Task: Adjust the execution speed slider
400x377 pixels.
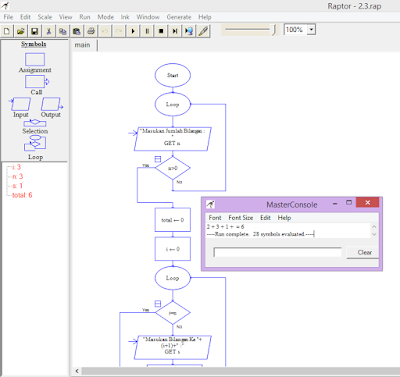Action: coord(274,30)
